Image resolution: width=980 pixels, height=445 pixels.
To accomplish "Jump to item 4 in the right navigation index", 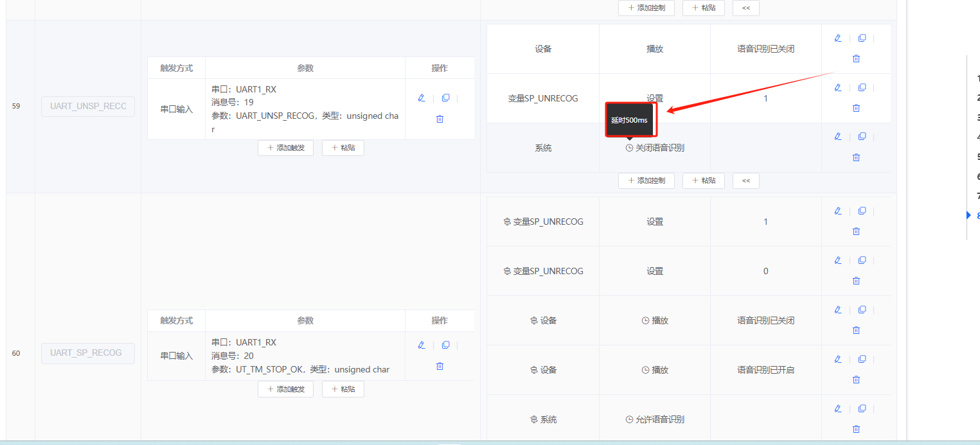I will (977, 138).
